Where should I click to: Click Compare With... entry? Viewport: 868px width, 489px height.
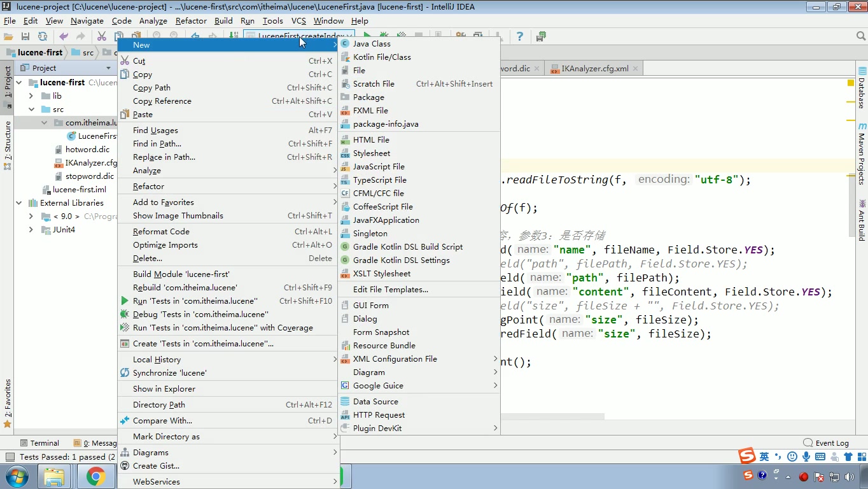228,421
